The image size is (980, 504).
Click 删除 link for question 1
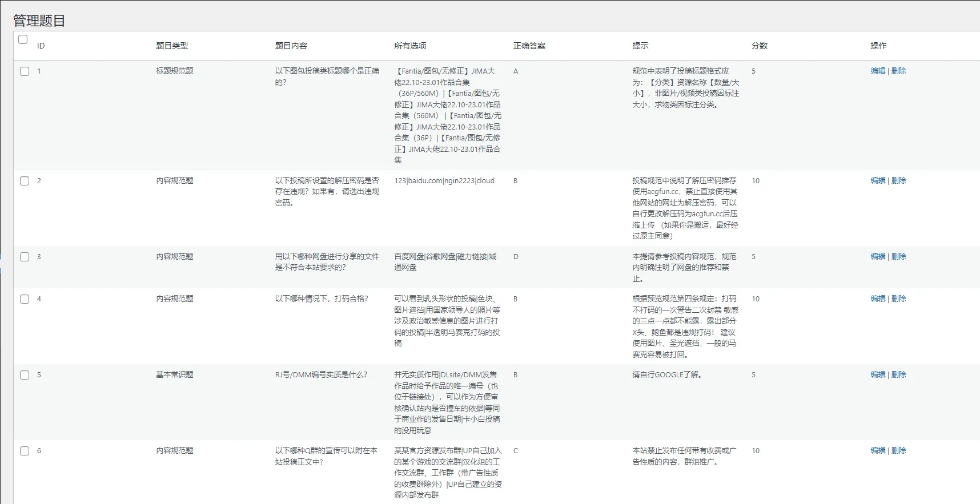coord(898,71)
